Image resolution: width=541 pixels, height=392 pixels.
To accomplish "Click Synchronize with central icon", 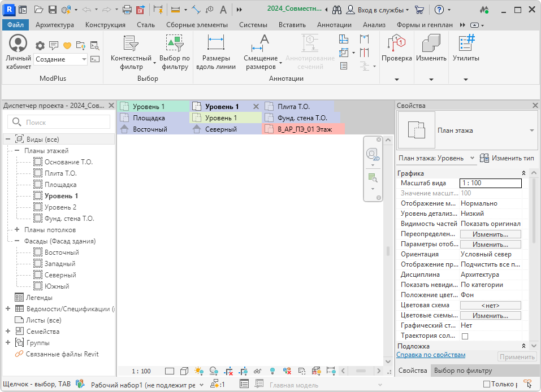I will [66, 10].
